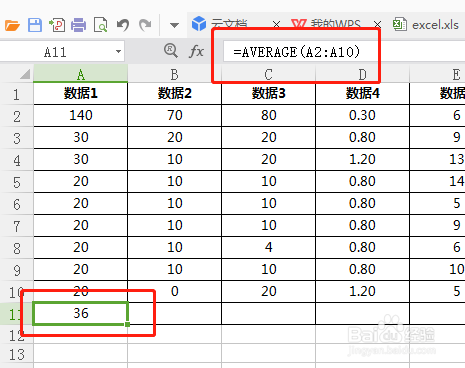Click cell B3 containing 20

pyautogui.click(x=174, y=138)
